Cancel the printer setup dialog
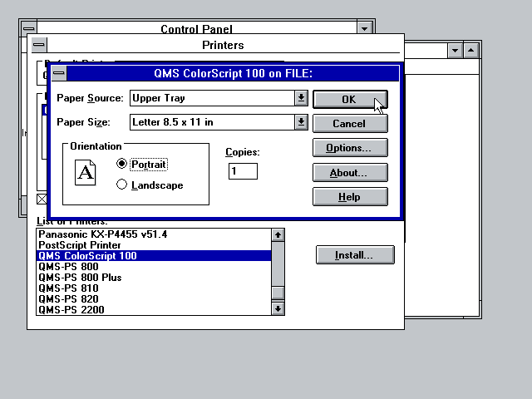 [350, 124]
